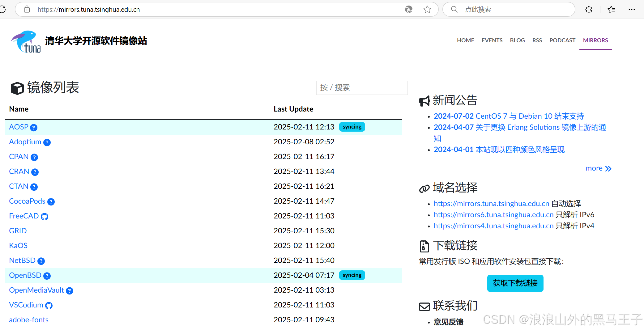Click the Name column header
644x330 pixels.
(19, 109)
